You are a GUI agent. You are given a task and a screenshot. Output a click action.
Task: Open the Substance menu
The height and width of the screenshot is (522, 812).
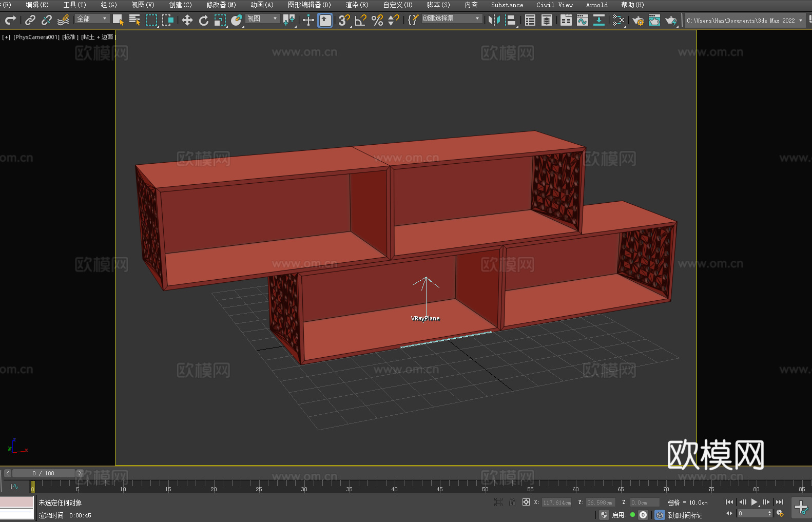coord(507,5)
